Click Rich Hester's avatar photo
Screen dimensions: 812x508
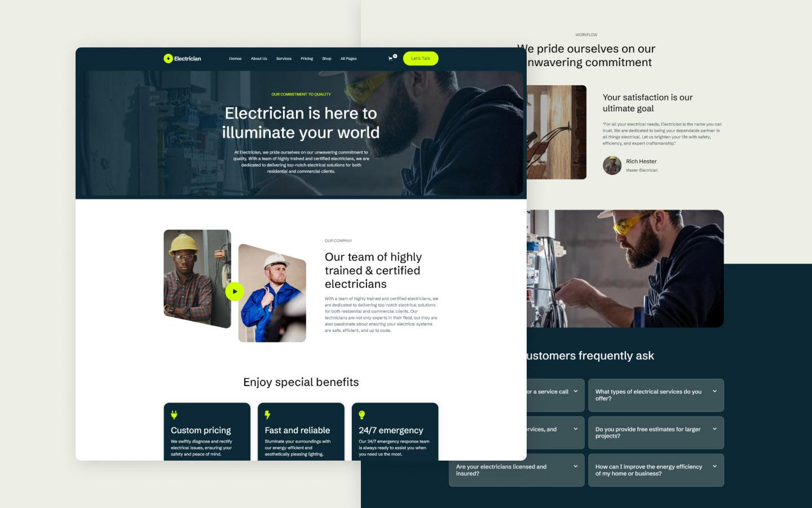pos(612,165)
